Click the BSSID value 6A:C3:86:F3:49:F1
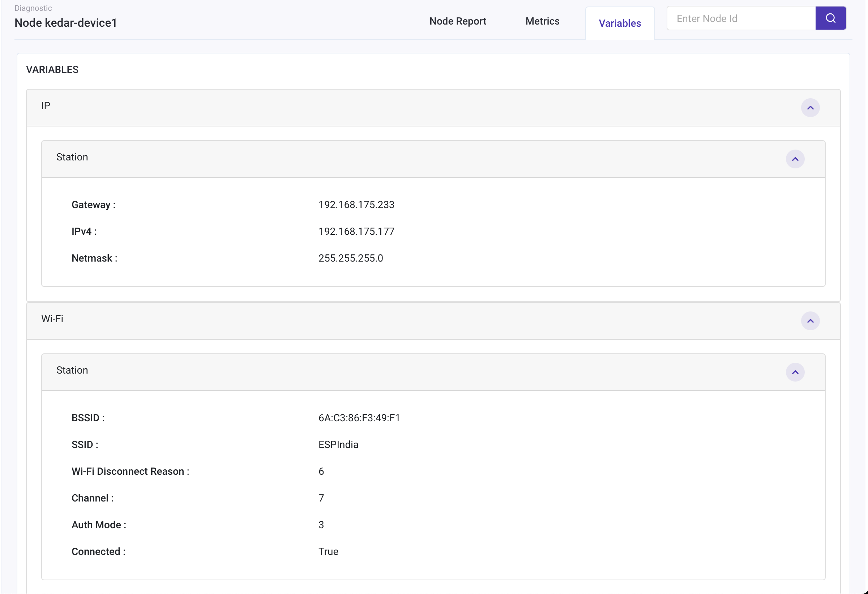This screenshot has height=594, width=868. point(359,418)
